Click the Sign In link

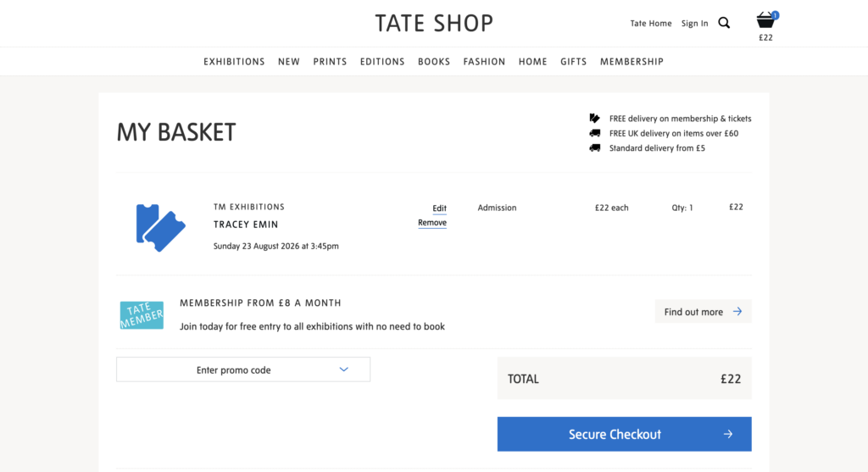coord(695,23)
